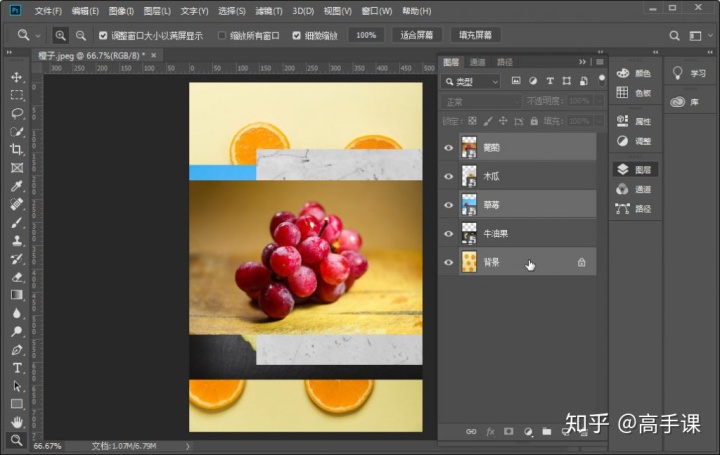Enable 缩放所有窗口 checkbox

pyautogui.click(x=222, y=35)
